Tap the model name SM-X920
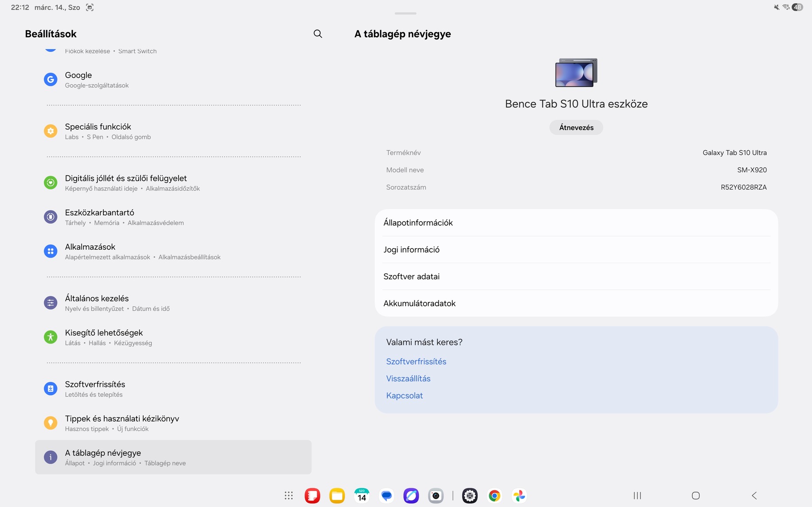The width and height of the screenshot is (812, 507). (x=752, y=170)
